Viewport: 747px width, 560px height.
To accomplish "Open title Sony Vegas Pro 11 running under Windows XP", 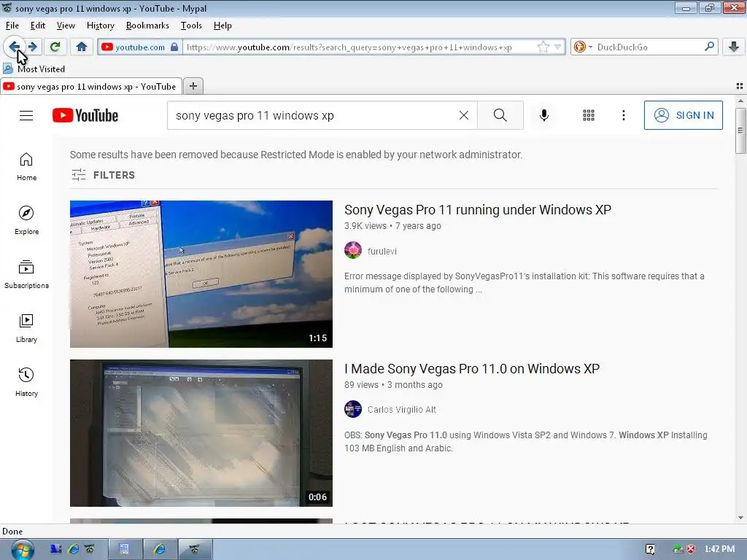I will (477, 209).
